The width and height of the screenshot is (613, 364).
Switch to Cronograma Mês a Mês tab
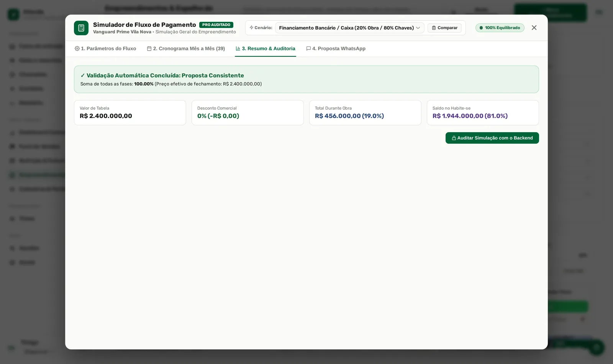186,49
